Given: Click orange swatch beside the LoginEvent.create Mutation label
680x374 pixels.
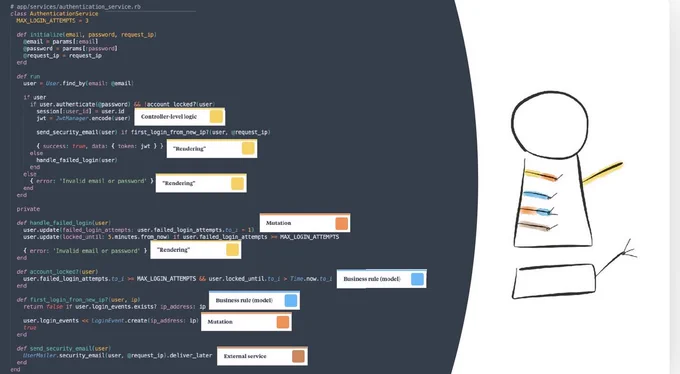Looking at the screenshot, I should click(x=283, y=322).
